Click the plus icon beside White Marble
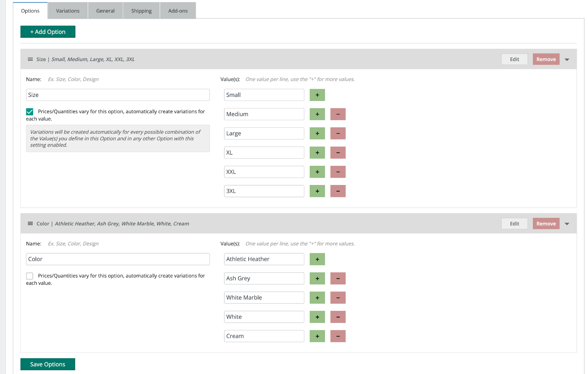This screenshot has height=374, width=588. (x=317, y=298)
